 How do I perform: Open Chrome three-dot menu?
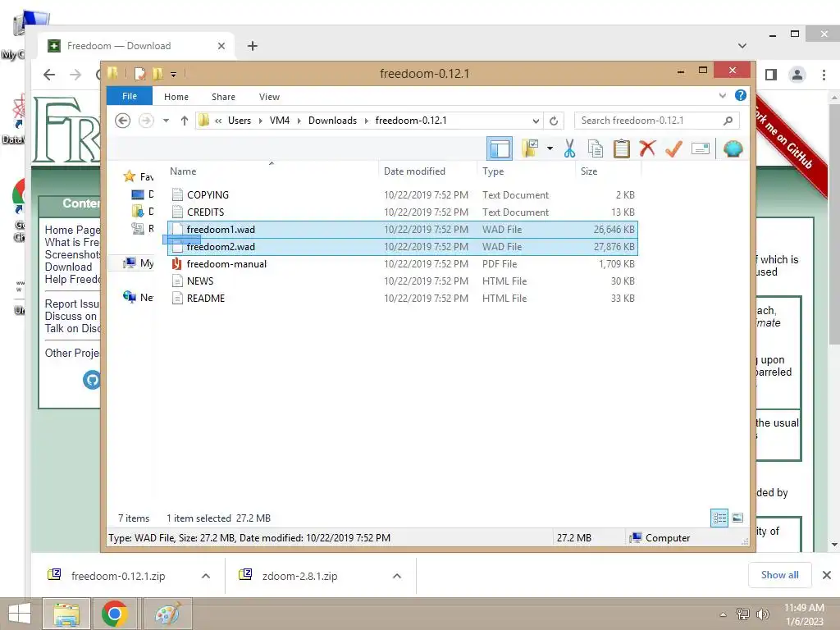(824, 75)
